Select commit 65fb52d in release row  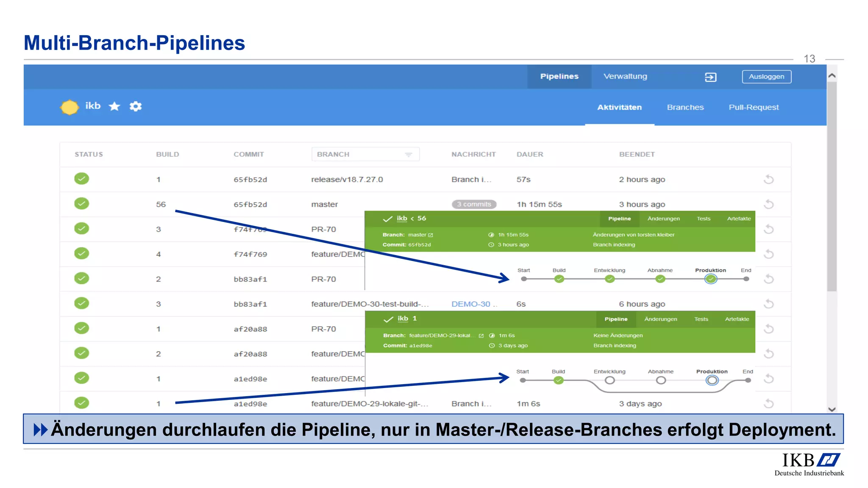[x=250, y=180]
